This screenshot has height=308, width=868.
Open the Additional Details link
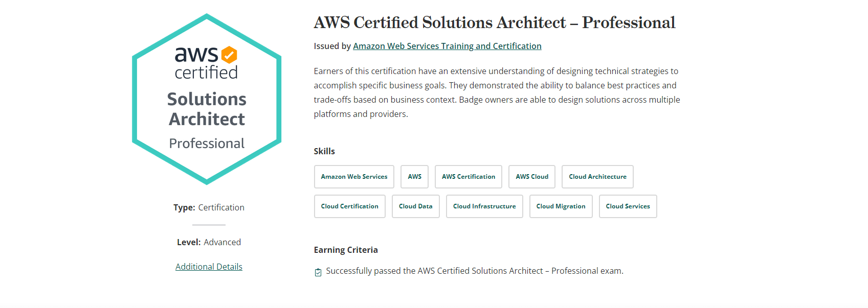[209, 267]
